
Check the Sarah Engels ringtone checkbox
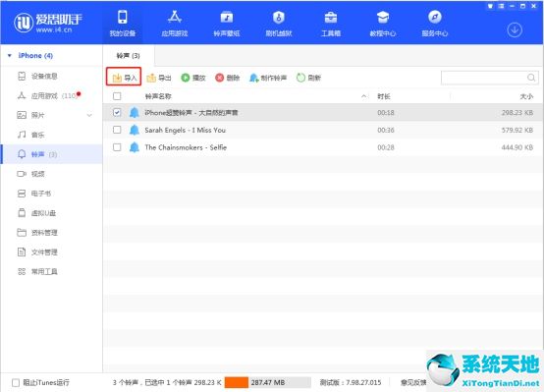(x=117, y=130)
